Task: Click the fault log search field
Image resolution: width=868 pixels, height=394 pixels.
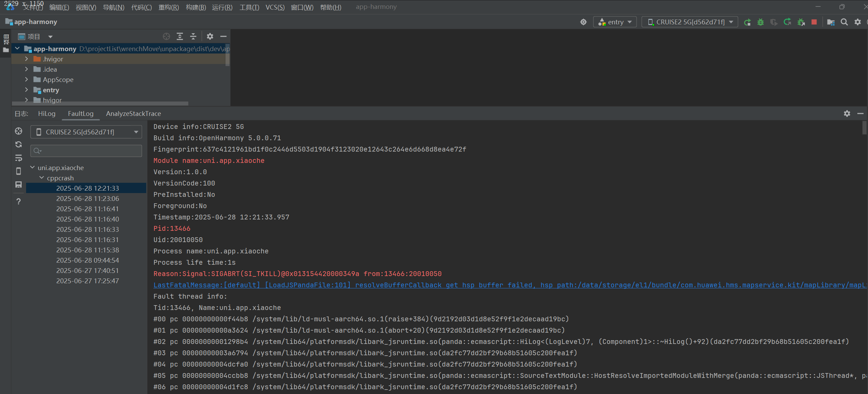Action: tap(86, 151)
